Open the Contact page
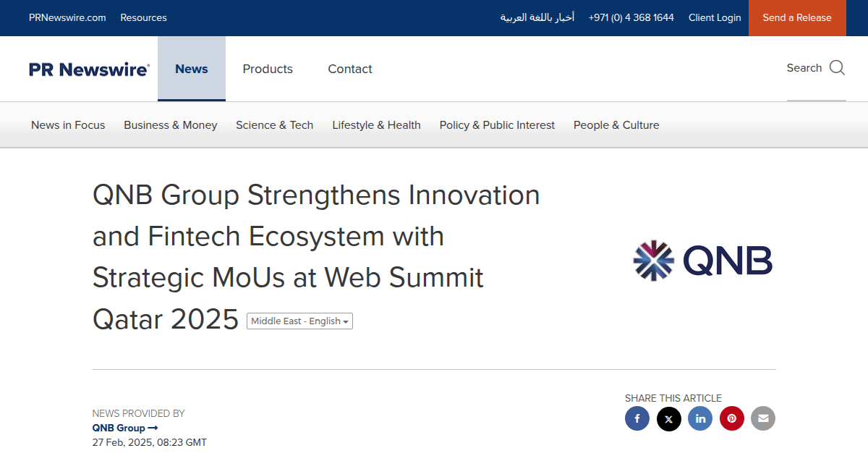868x456 pixels. point(350,69)
